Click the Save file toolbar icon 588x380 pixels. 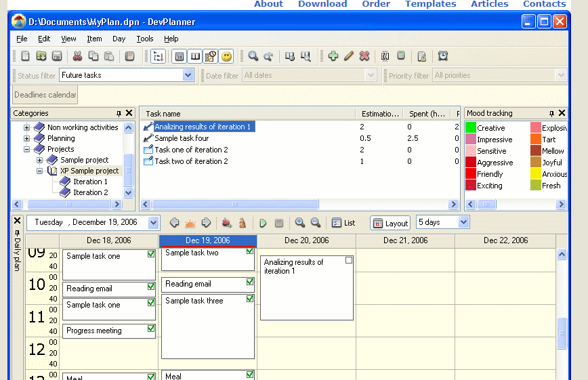57,56
